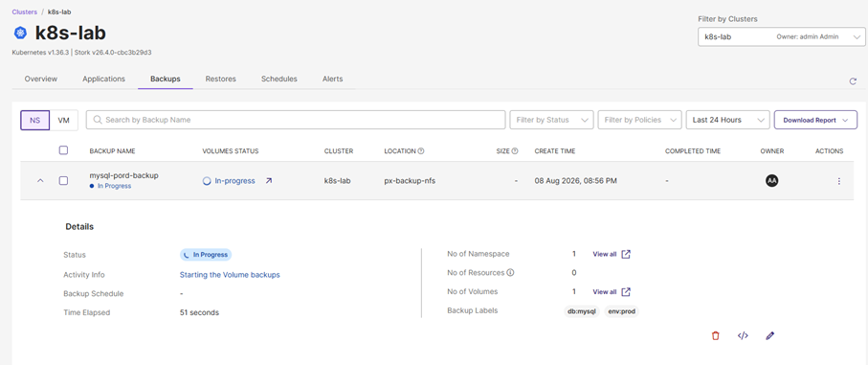
Task: Open Filter by Clusters dropdown
Action: (782, 37)
